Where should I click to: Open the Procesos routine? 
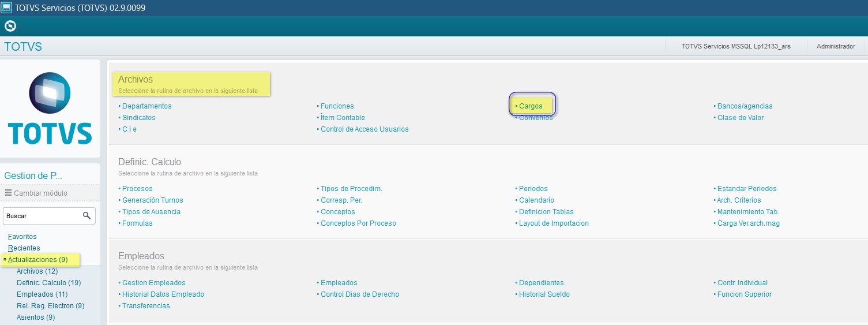(137, 189)
